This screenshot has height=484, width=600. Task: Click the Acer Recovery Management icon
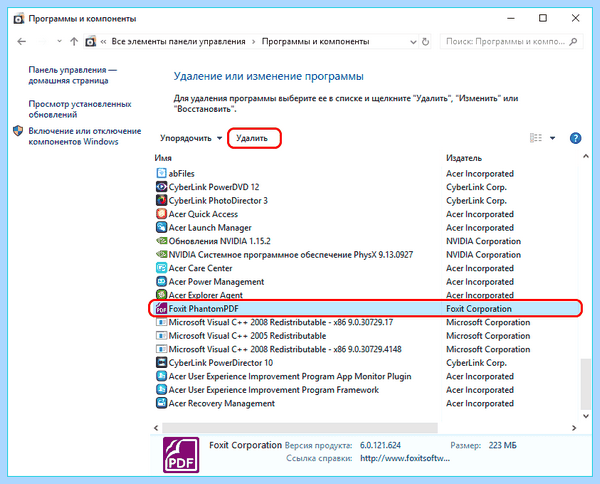pyautogui.click(x=161, y=403)
